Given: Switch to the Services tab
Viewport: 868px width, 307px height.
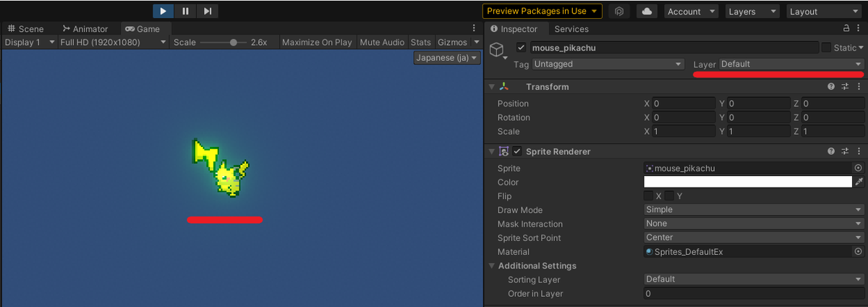Looking at the screenshot, I should pos(571,29).
